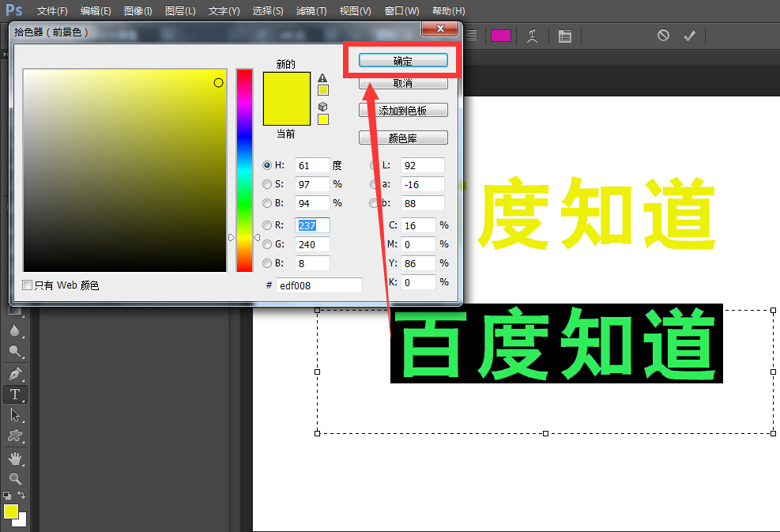
Task: Select the Zoom tool
Action: (x=15, y=479)
